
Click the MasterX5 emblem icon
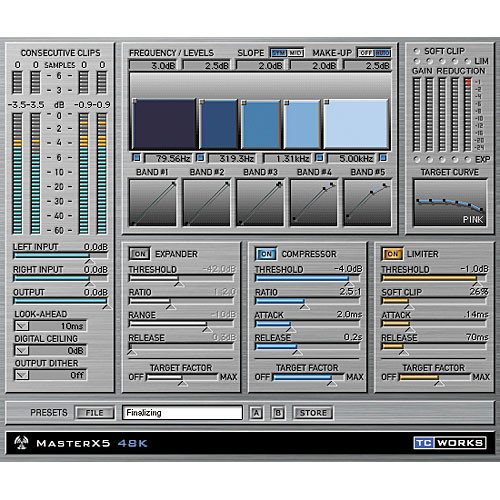click(22, 443)
